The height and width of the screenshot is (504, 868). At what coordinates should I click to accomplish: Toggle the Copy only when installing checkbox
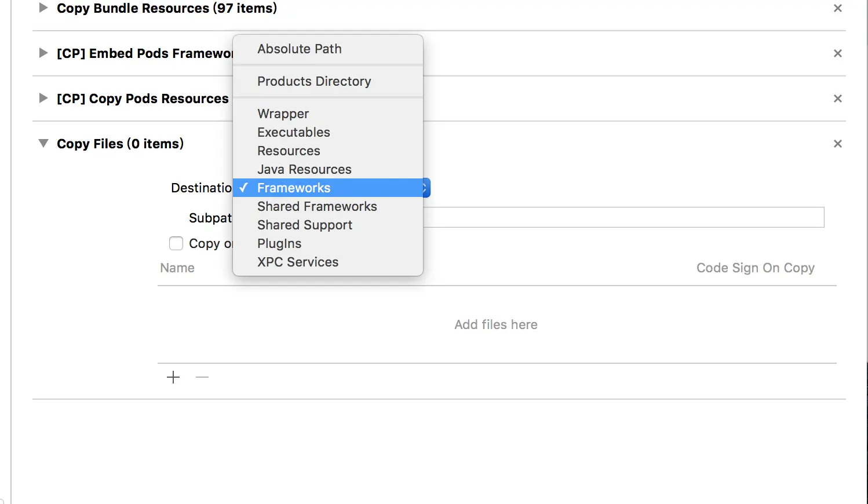click(x=176, y=243)
